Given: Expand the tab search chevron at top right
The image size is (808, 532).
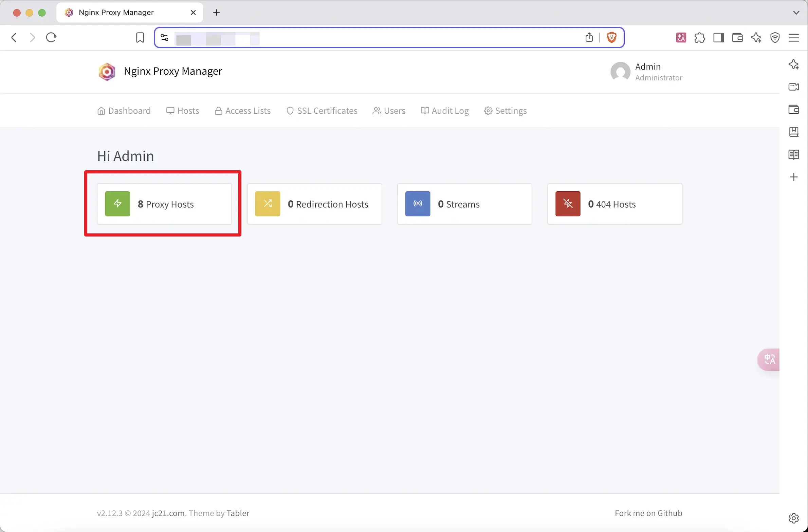Looking at the screenshot, I should pyautogui.click(x=796, y=13).
